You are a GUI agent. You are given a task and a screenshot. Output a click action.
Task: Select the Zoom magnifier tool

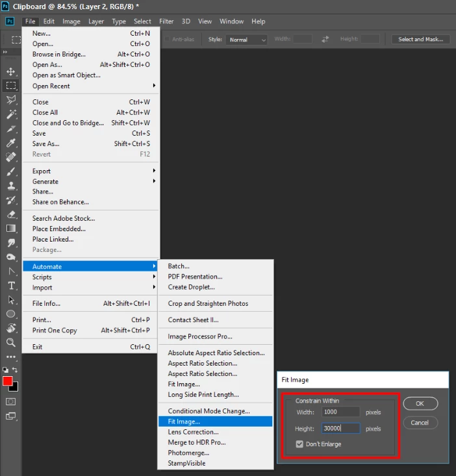[x=11, y=342]
